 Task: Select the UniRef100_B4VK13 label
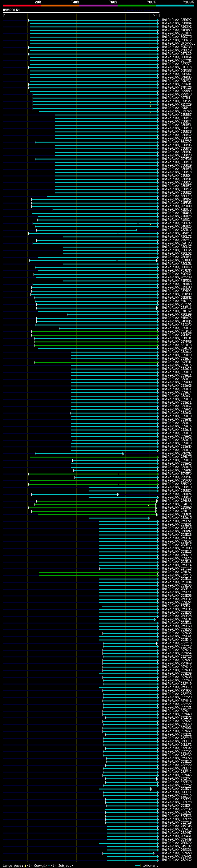coord(177,233)
